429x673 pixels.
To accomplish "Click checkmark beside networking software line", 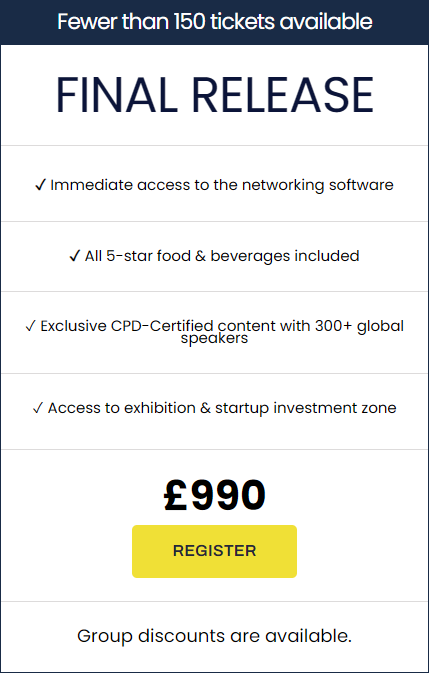I will [40, 185].
